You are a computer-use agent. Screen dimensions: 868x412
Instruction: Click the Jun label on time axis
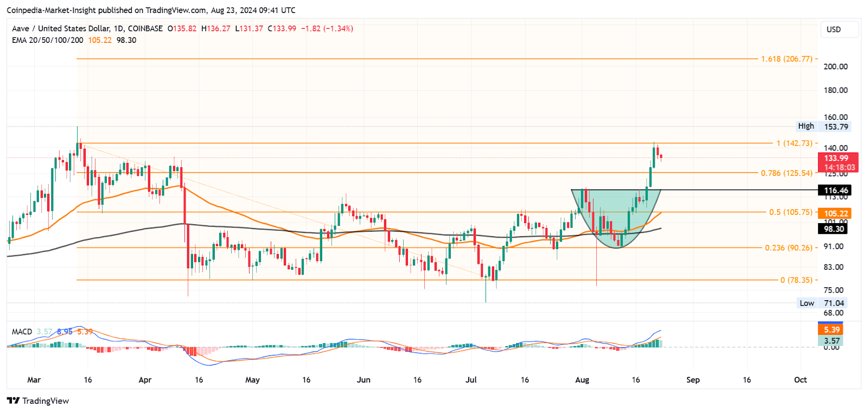pos(363,379)
